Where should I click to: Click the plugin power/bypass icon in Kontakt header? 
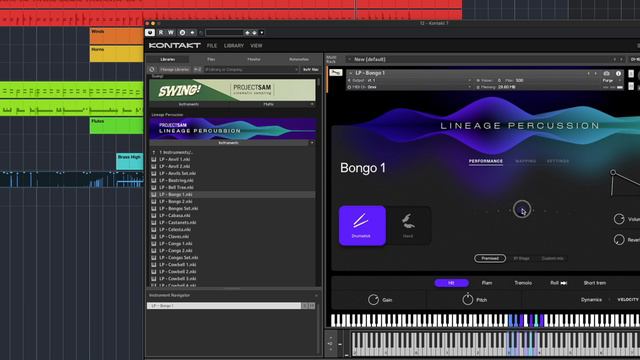[150, 32]
